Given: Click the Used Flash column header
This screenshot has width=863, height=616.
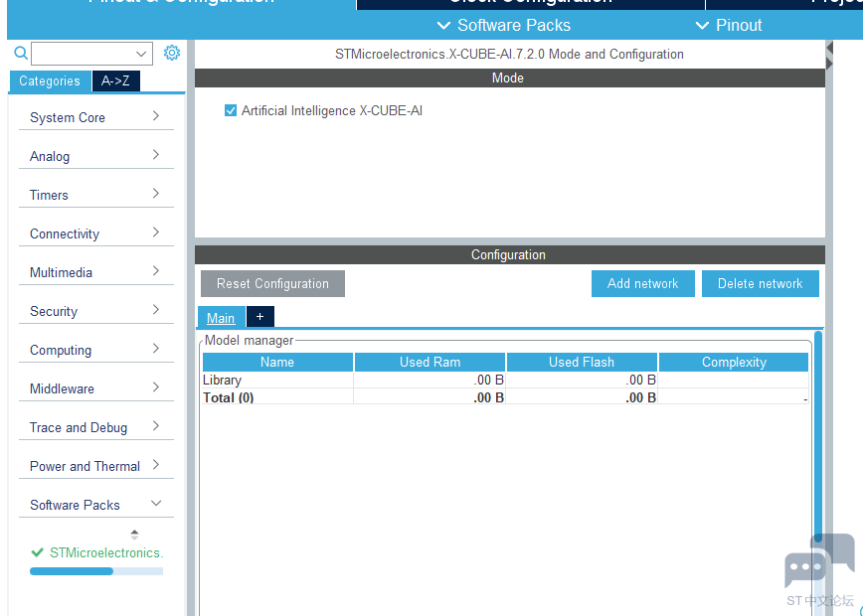Looking at the screenshot, I should click(x=582, y=362).
